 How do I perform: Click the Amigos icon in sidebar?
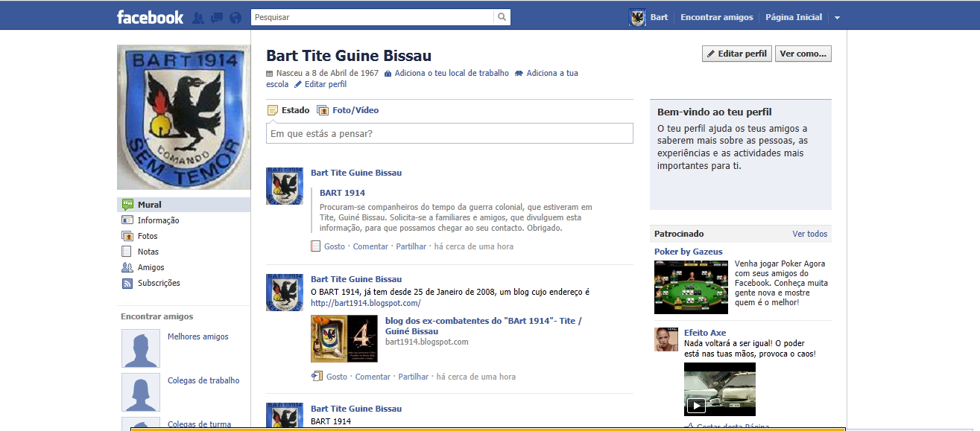point(127,267)
